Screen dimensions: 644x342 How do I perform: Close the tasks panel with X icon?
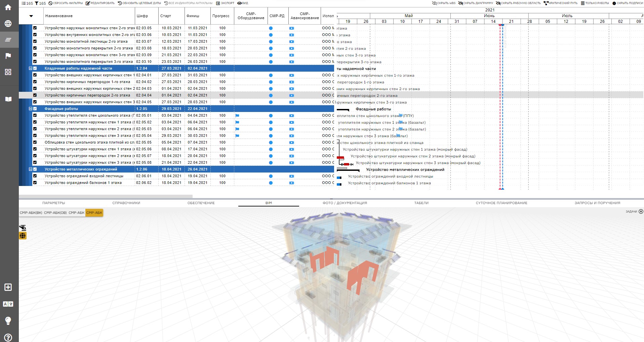click(641, 212)
